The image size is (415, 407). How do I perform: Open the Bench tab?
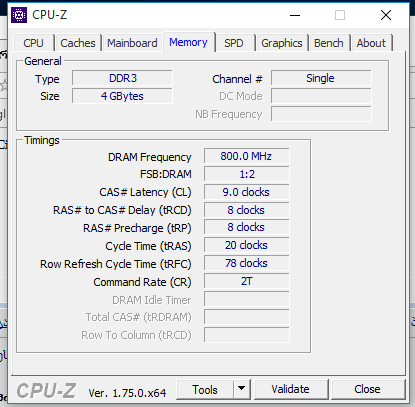point(329,43)
